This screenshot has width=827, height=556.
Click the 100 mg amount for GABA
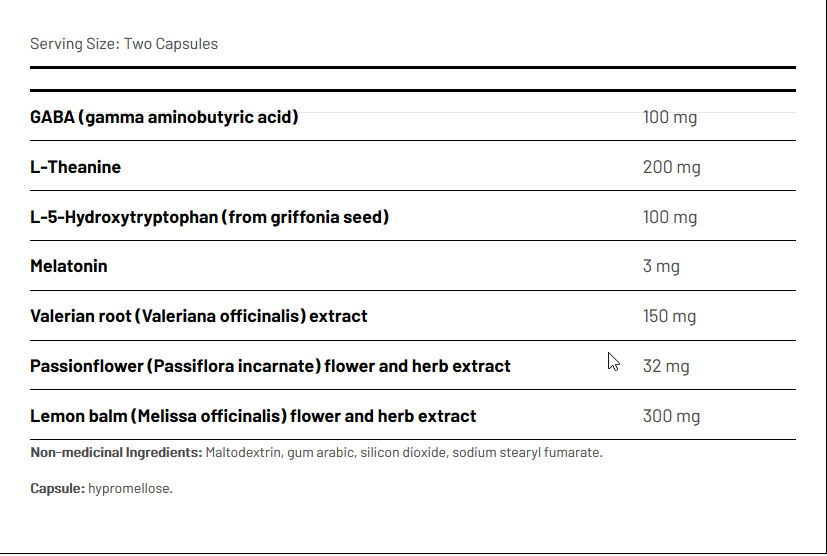pos(669,117)
